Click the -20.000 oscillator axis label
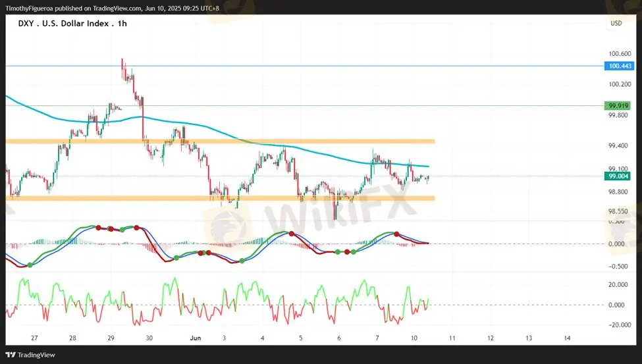642x364 pixels. [x=618, y=325]
